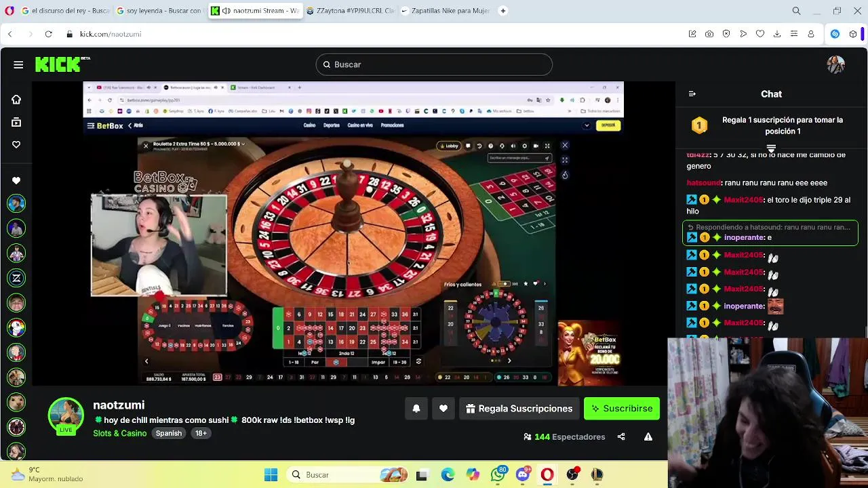Toggle stream notifications bell button
Viewport: 868px width, 488px height.
[x=416, y=409]
